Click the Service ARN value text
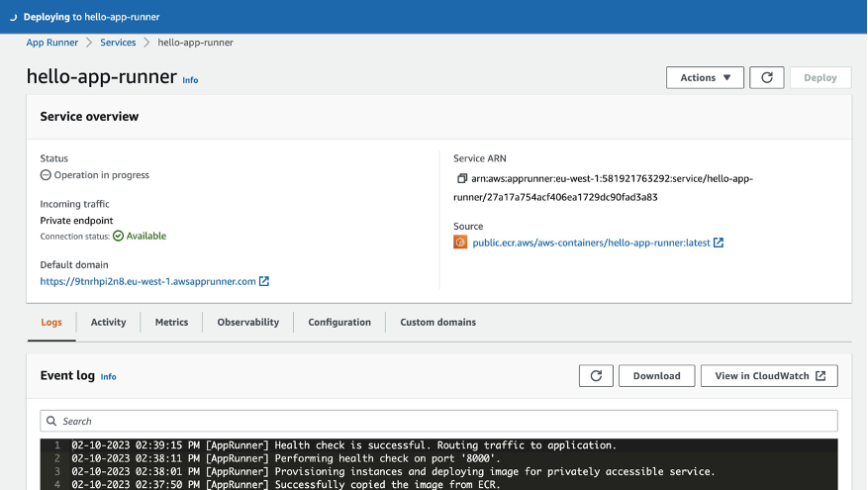Screen dimensions: 868x490 (x=603, y=188)
